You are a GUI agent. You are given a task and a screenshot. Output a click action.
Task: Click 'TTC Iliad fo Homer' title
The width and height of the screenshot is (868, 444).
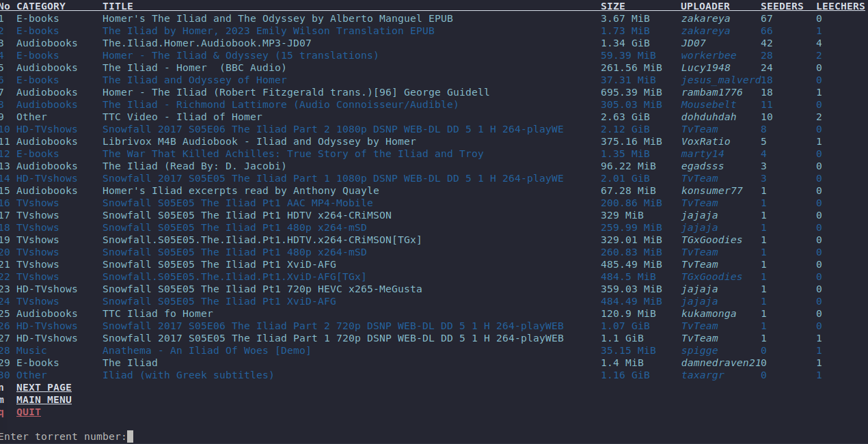point(158,314)
